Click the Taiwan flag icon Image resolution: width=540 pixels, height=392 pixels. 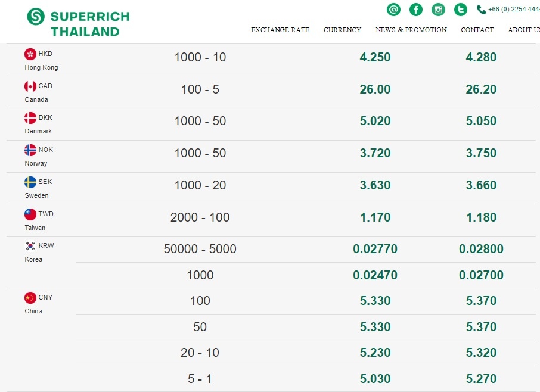point(30,214)
